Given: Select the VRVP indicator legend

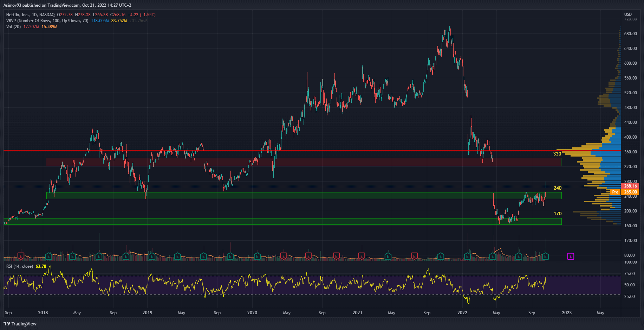Looking at the screenshot, I should click(x=47, y=21).
